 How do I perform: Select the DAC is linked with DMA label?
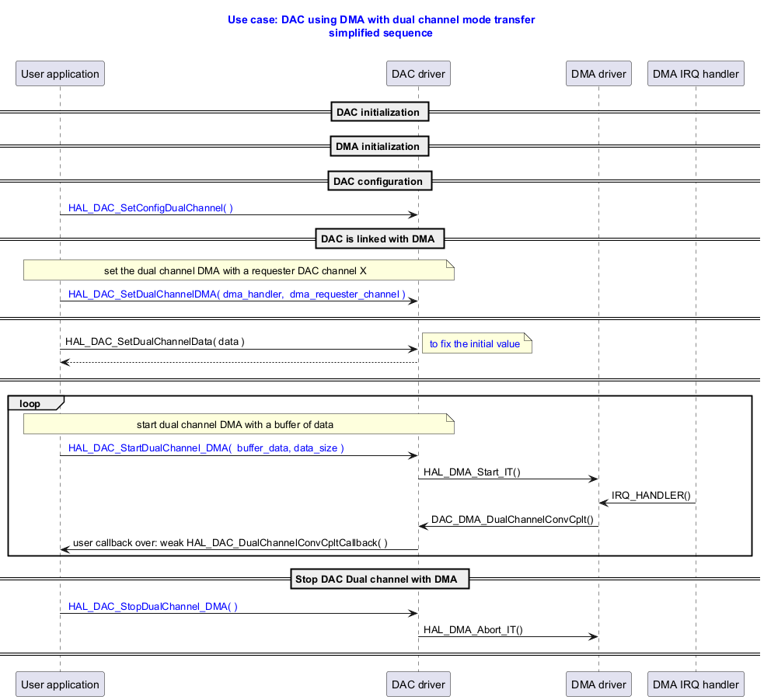tap(379, 239)
